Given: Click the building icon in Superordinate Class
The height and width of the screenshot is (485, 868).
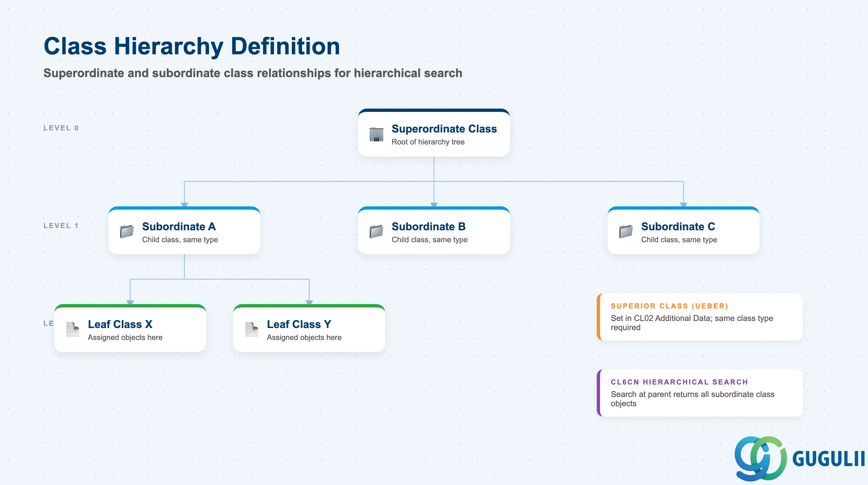Looking at the screenshot, I should (x=376, y=134).
